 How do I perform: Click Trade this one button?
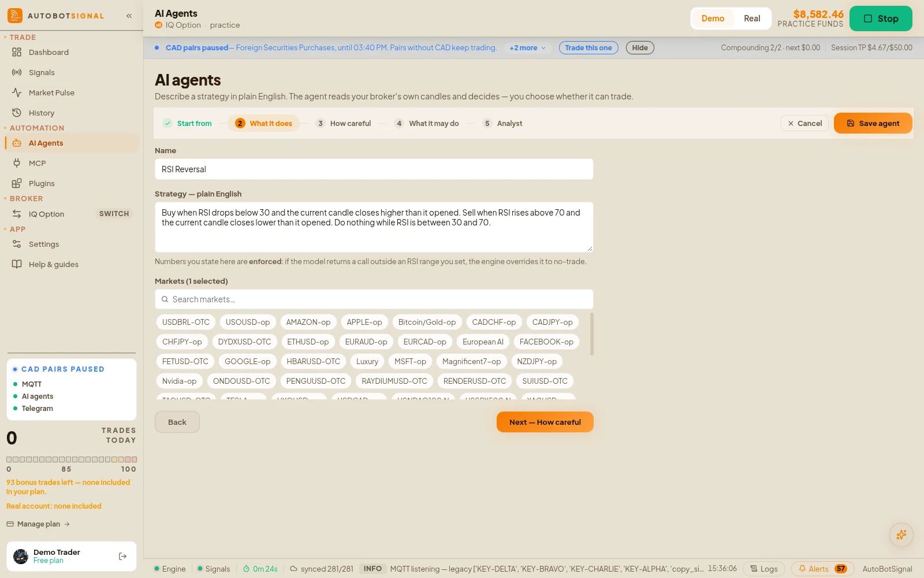[x=588, y=48]
